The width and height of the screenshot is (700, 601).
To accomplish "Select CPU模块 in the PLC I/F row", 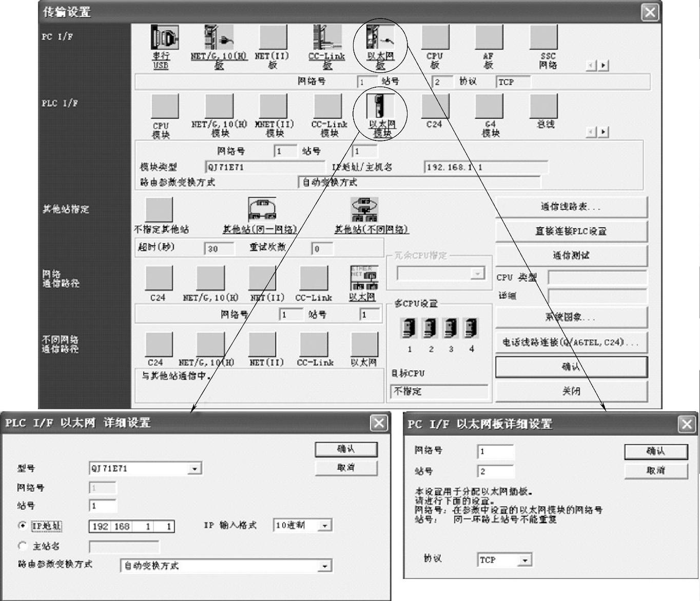I will point(164,106).
